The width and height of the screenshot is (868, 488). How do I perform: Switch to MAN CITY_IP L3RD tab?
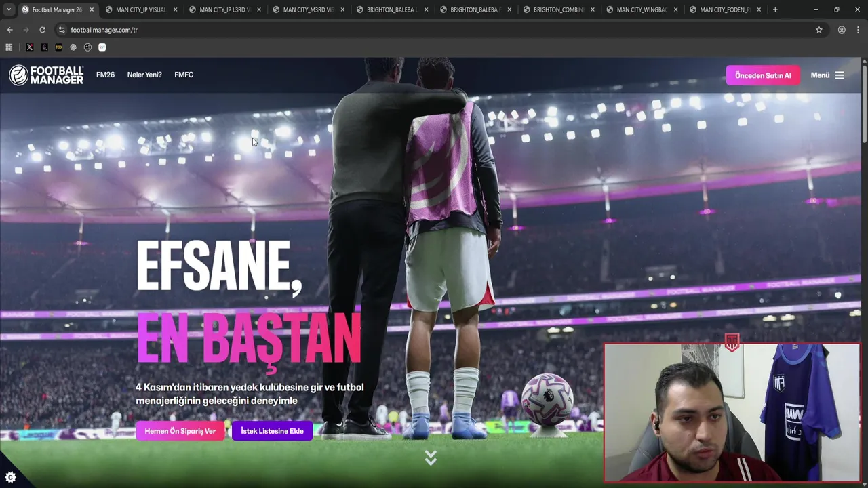click(224, 9)
